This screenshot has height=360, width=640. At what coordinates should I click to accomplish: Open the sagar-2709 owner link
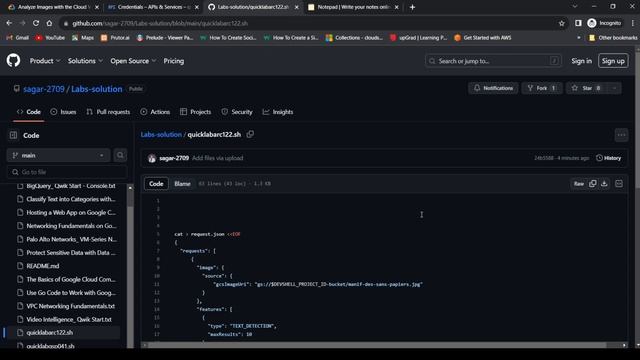tap(44, 89)
